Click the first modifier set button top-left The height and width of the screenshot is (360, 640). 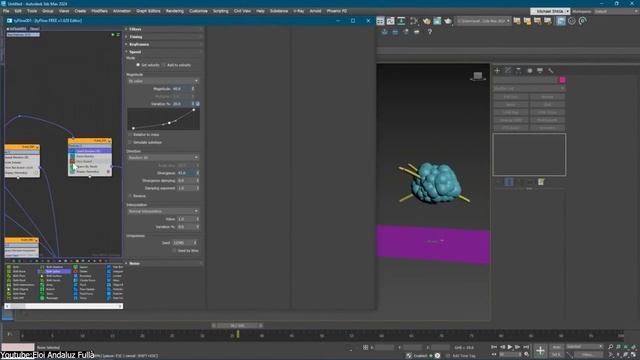click(511, 97)
